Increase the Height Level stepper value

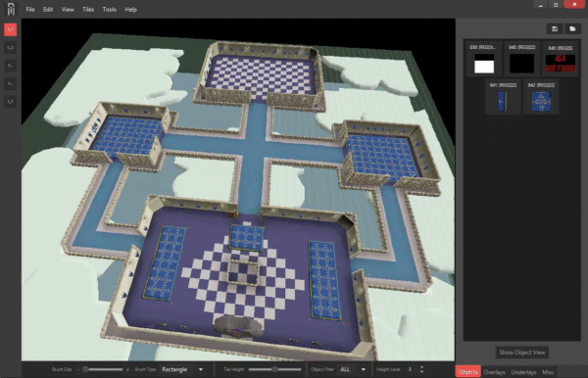point(421,367)
